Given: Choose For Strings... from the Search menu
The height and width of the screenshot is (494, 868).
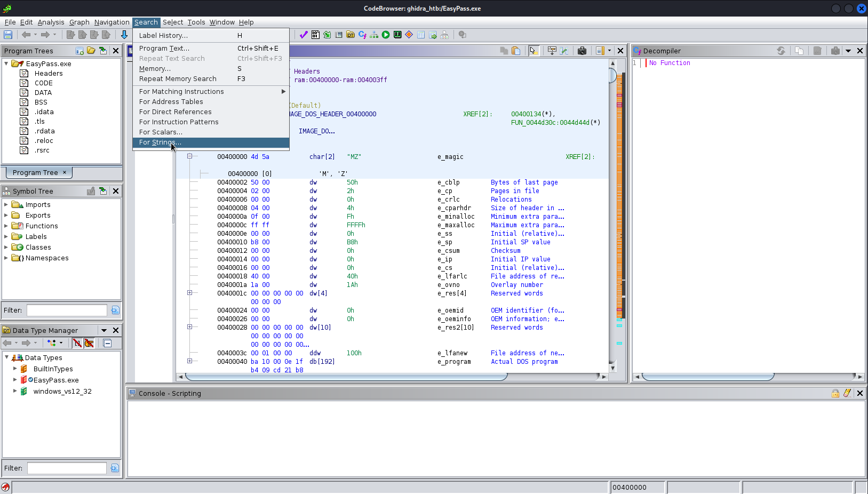Looking at the screenshot, I should pos(211,142).
